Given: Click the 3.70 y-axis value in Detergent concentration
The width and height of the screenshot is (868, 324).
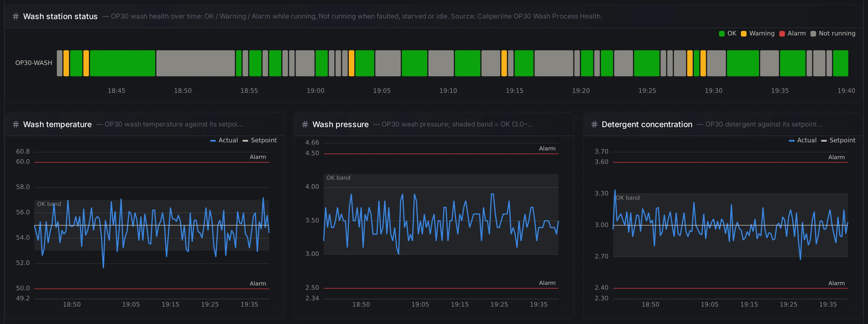Looking at the screenshot, I should (601, 152).
